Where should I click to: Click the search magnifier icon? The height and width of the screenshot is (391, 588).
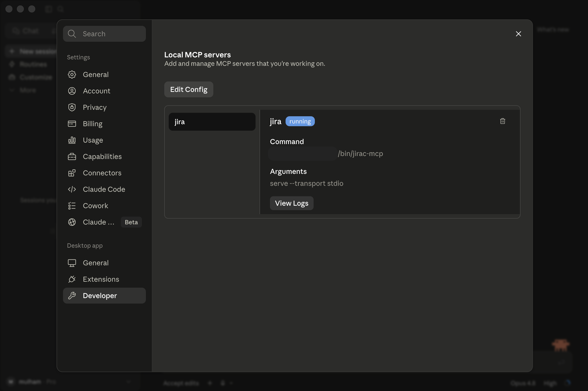72,34
